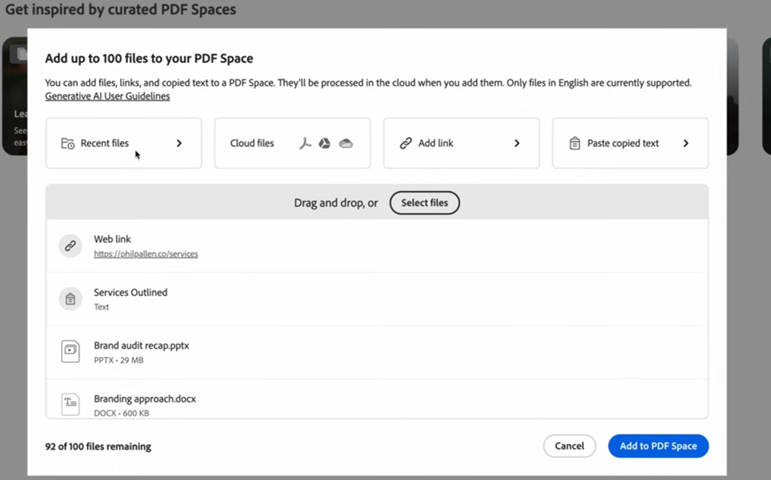This screenshot has height=480, width=771.
Task: Click the Brand audit recap.pptx file icon
Action: 70,351
